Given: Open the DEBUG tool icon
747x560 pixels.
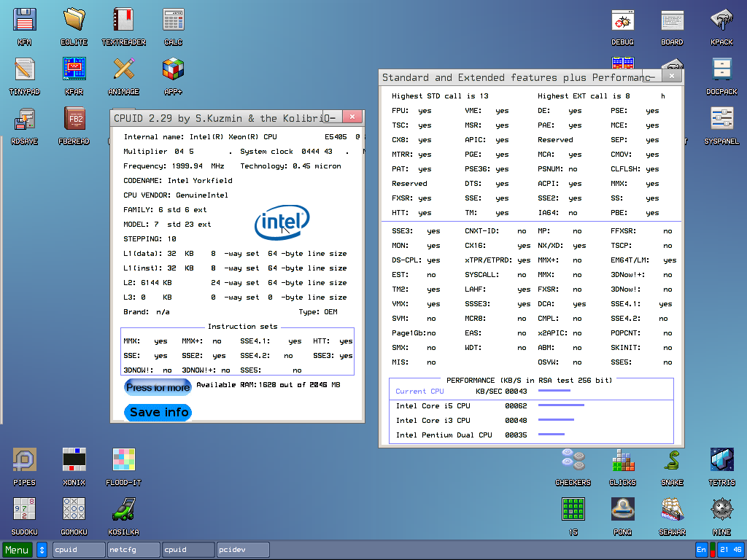Looking at the screenshot, I should tap(622, 20).
